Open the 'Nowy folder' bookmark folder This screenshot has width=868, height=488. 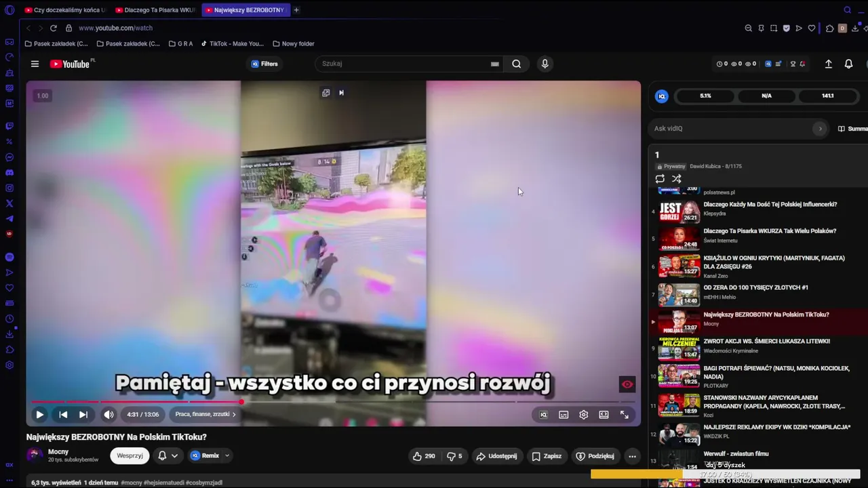coord(293,43)
